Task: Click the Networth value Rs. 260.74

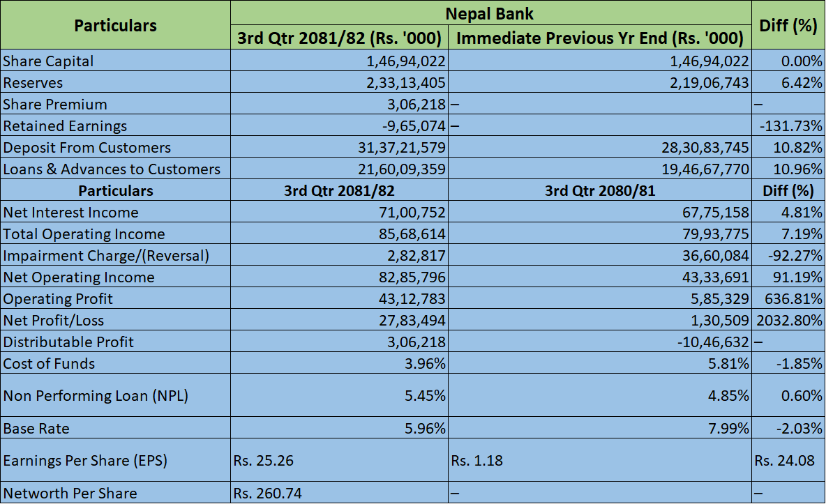Action: coord(268,493)
